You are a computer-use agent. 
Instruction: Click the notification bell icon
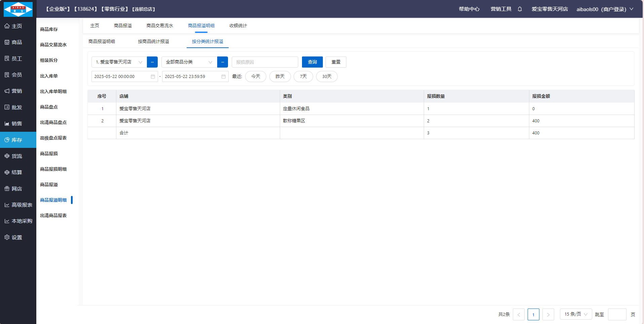[520, 9]
